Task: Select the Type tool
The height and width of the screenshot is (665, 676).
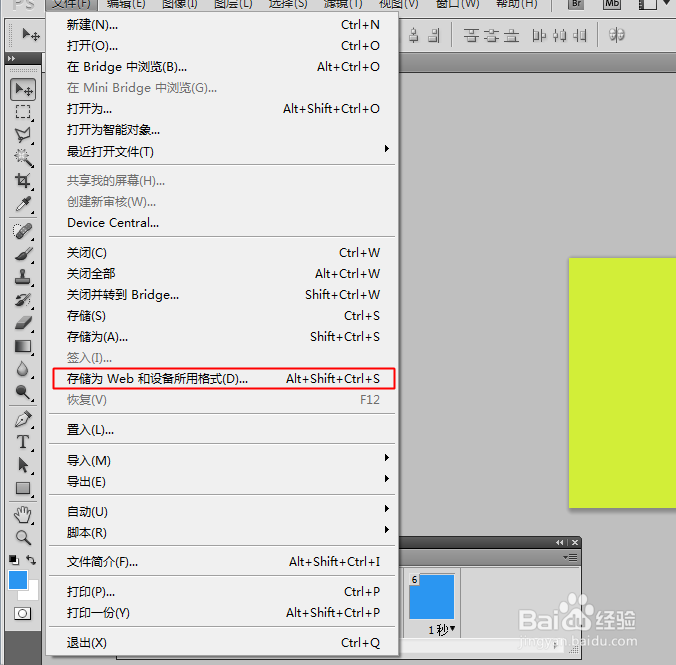Action: tap(23, 442)
